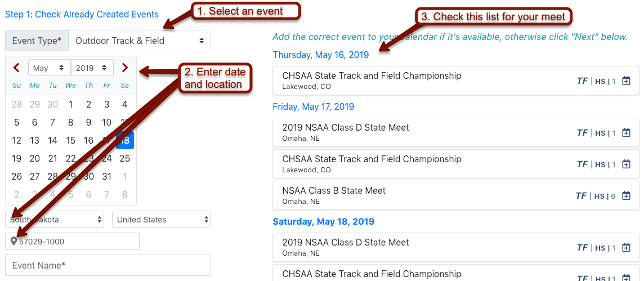Viewport: 644px width, 281px height.
Task: Add Friday 2019 NSAA Class D meet to calendar
Action: click(626, 133)
